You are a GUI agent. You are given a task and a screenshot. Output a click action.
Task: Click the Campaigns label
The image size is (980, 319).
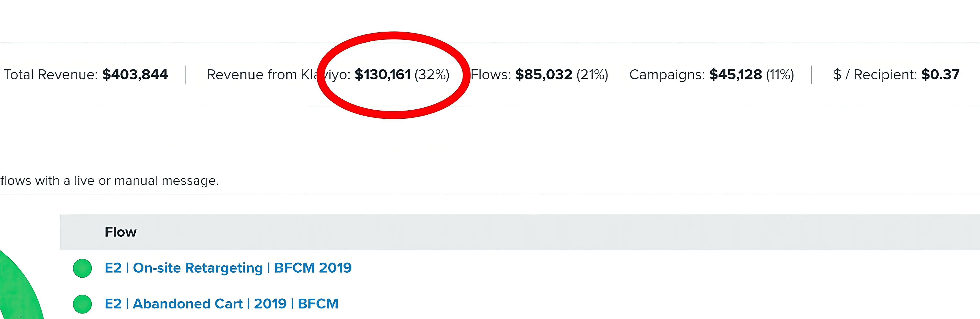click(x=667, y=75)
